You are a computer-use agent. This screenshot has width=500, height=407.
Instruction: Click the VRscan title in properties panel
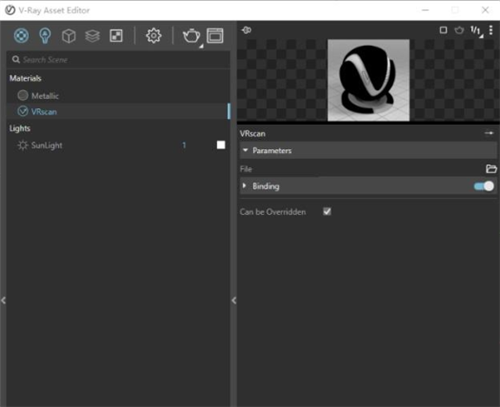click(x=253, y=134)
